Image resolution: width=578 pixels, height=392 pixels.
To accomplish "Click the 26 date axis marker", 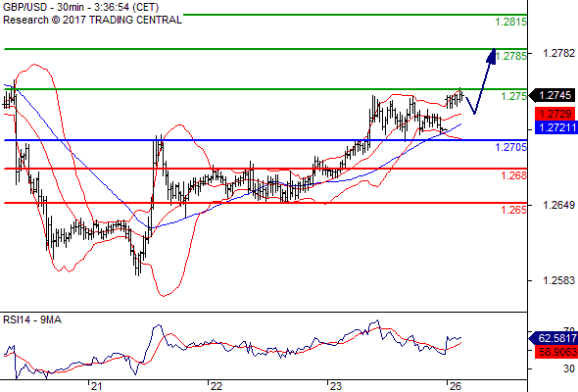I will pos(456,386).
